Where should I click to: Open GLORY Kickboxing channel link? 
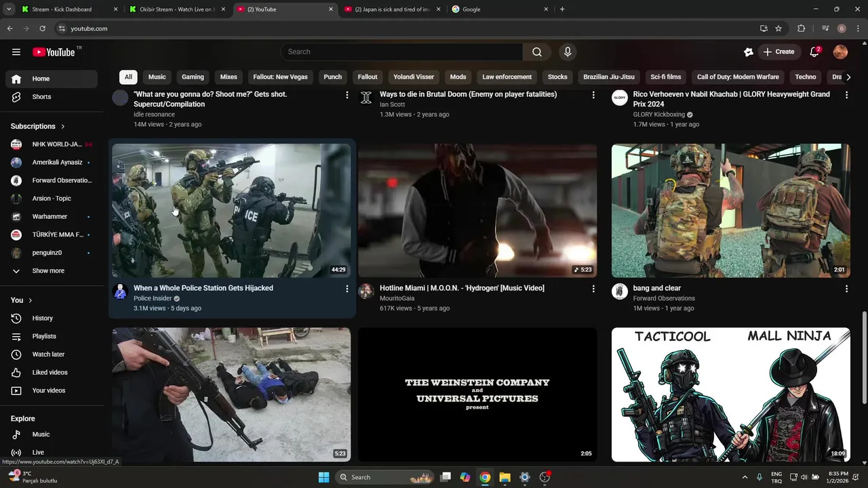pos(659,115)
